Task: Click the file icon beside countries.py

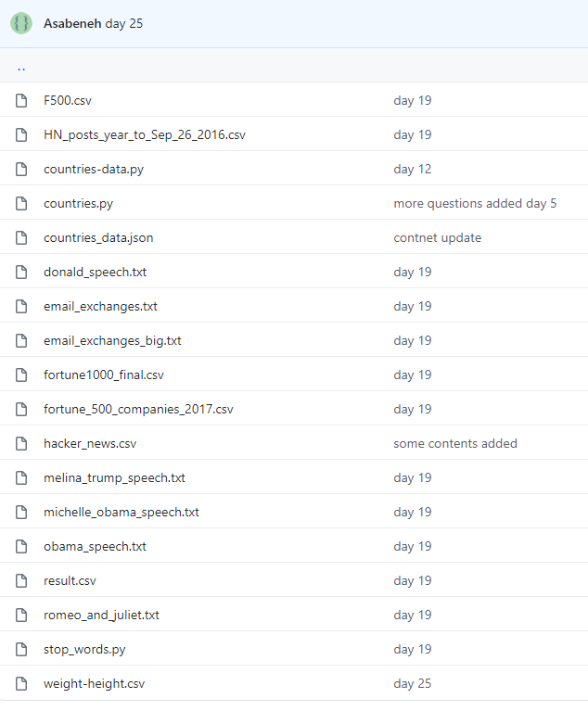Action: (21, 203)
